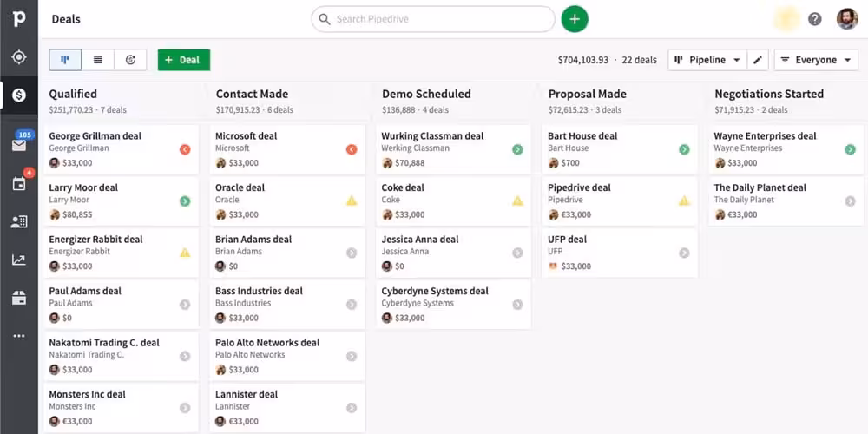
Task: Open Mail inbox with 105 badge
Action: (x=18, y=145)
